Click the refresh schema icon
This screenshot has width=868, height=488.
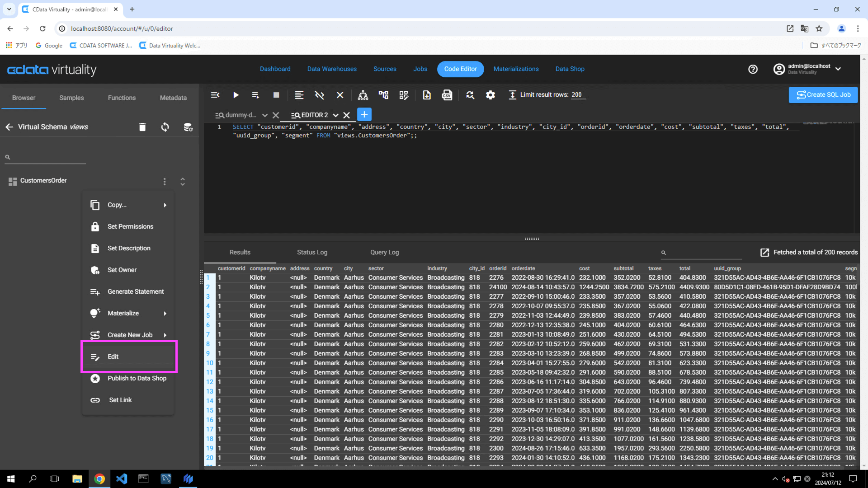coord(165,127)
